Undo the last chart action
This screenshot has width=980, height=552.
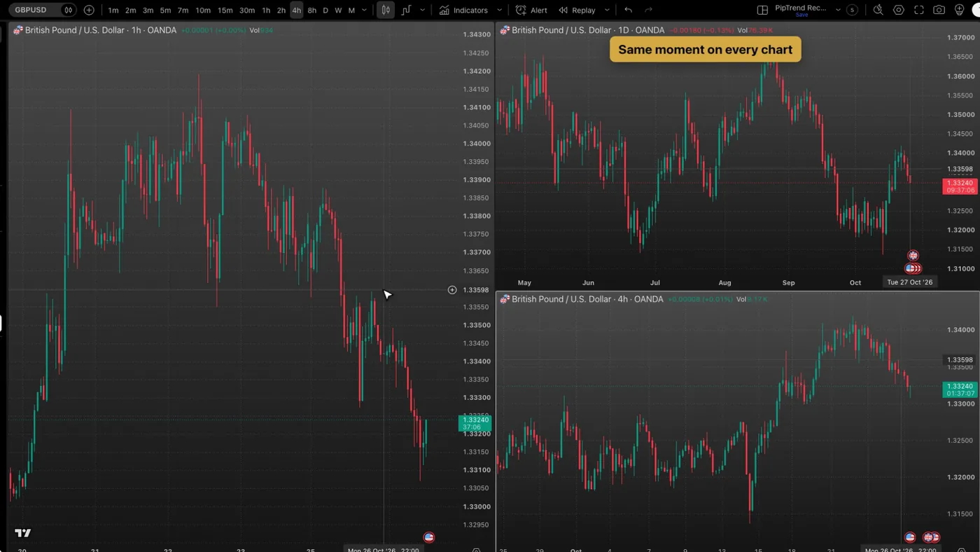(x=628, y=10)
